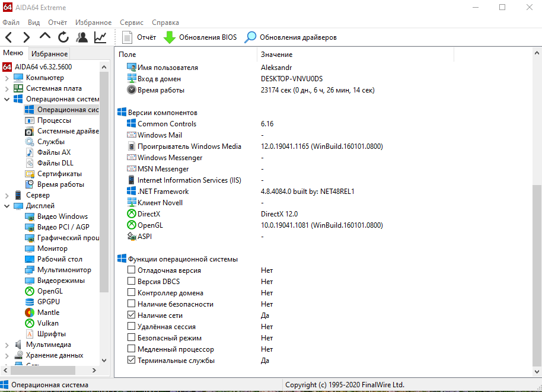
Task: Toggle Удалённая сессия checkbox
Action: pos(132,326)
